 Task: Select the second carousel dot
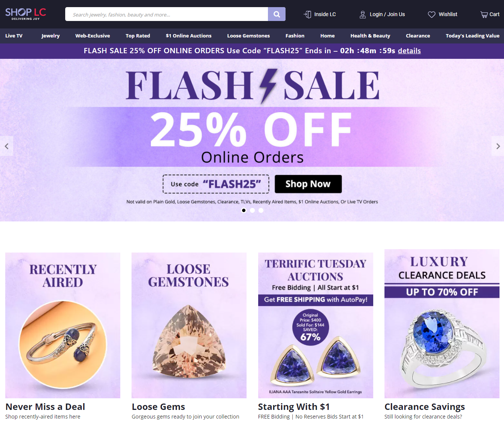click(x=253, y=210)
